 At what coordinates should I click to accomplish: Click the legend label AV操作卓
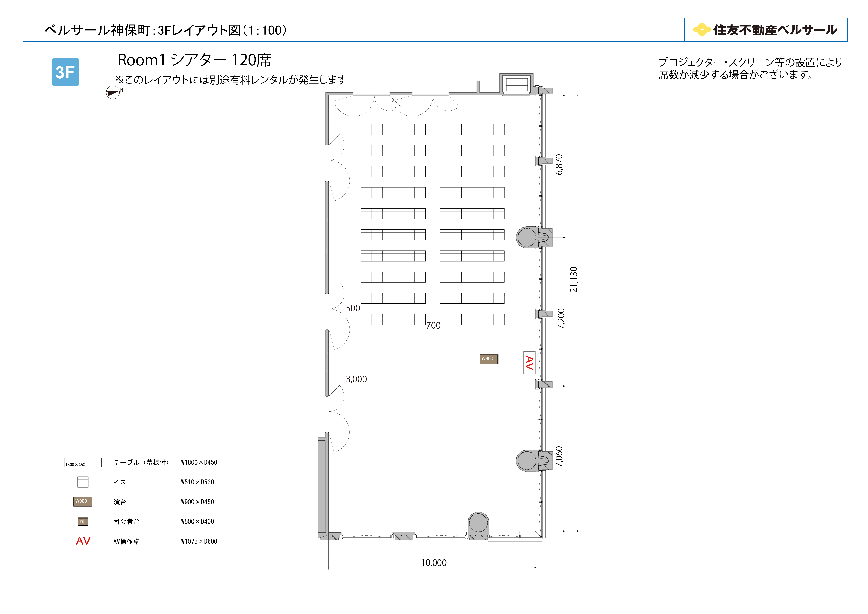pos(126,541)
